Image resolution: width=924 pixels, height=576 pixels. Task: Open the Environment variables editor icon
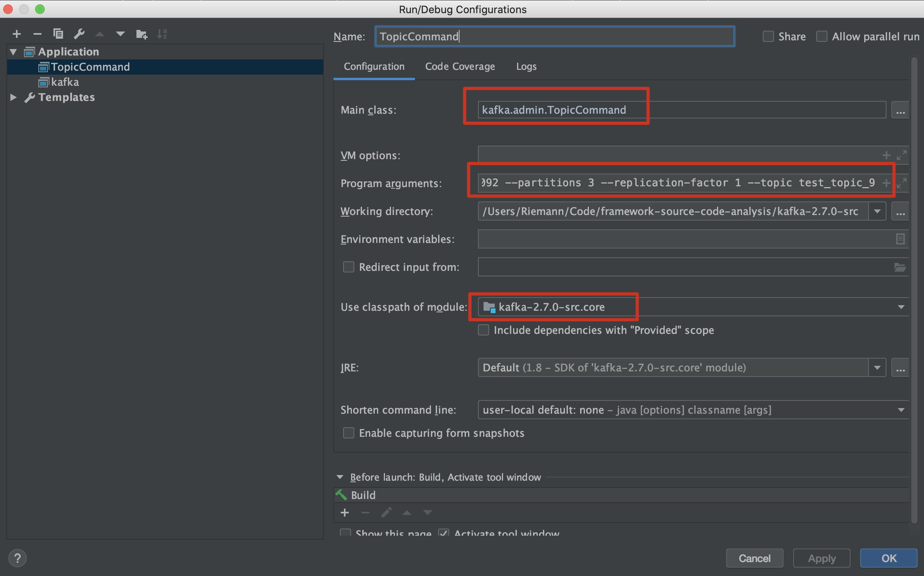(900, 239)
